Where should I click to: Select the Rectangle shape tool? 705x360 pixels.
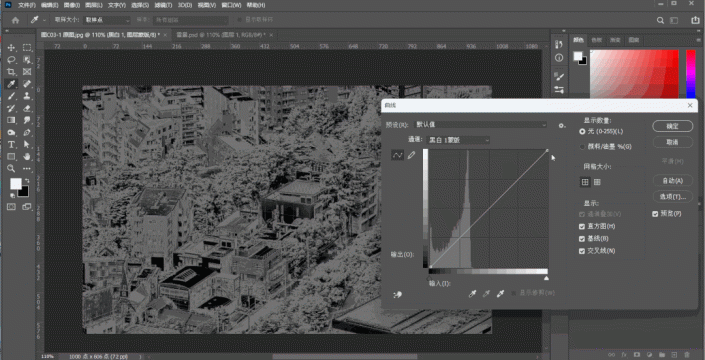(11, 157)
